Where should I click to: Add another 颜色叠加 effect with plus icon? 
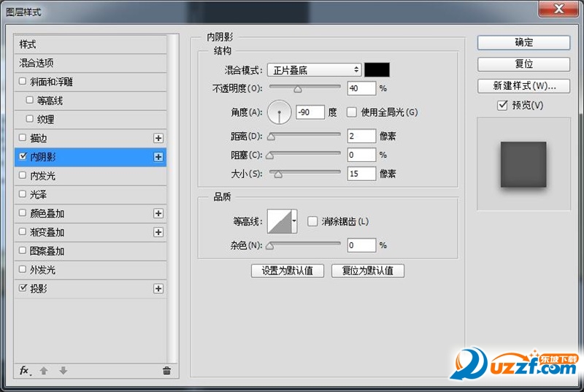click(x=158, y=213)
